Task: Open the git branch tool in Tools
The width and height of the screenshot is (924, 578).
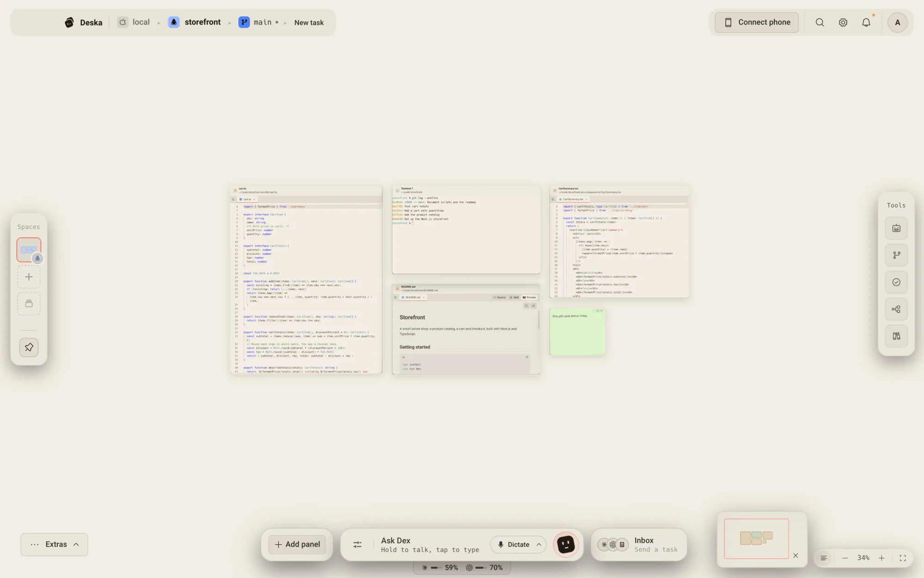Action: coord(896,255)
